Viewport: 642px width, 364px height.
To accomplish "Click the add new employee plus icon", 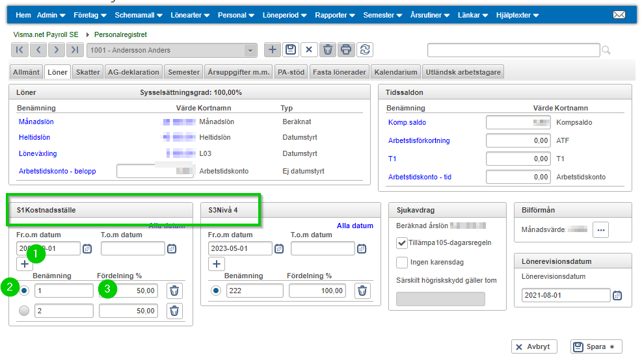I will pos(273,50).
